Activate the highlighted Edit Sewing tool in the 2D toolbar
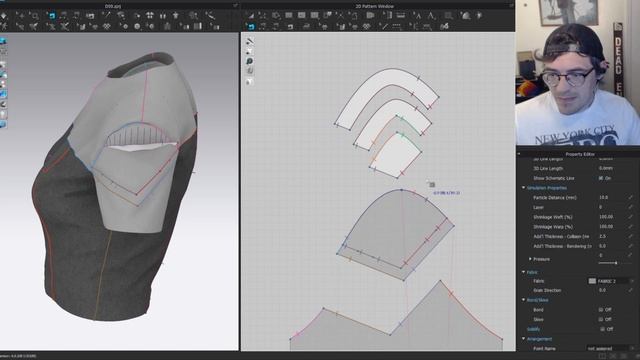 (x=251, y=27)
